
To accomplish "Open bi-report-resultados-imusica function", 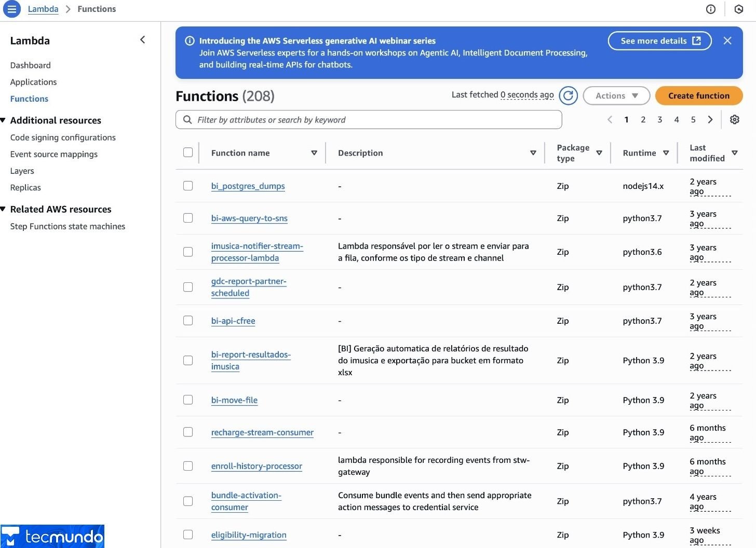I will (251, 360).
